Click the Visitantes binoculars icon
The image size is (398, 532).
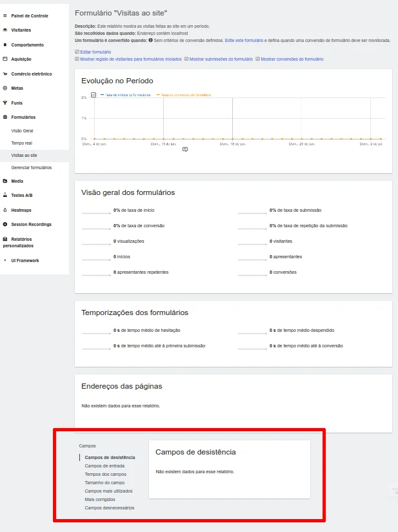[5, 30]
